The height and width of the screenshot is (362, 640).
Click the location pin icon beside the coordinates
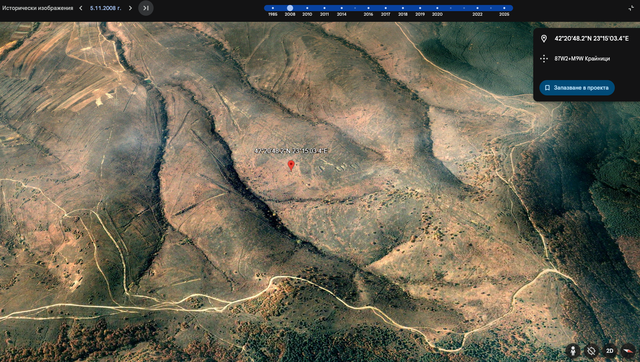(x=544, y=38)
